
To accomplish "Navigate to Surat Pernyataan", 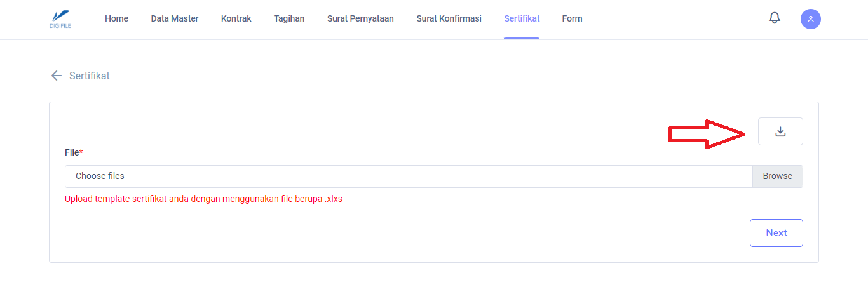I will pos(360,18).
